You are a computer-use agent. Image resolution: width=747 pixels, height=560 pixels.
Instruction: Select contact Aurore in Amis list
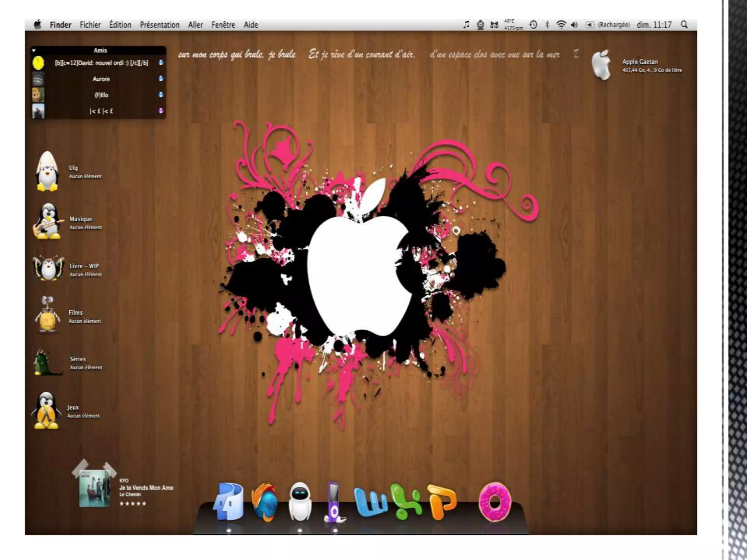[101, 79]
